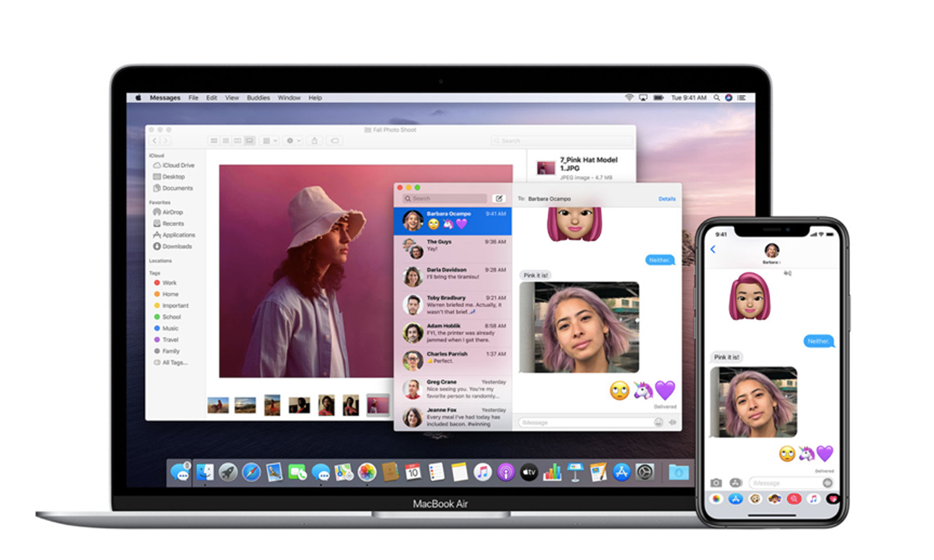
Task: Open Photos app in the dock
Action: pos(367,471)
